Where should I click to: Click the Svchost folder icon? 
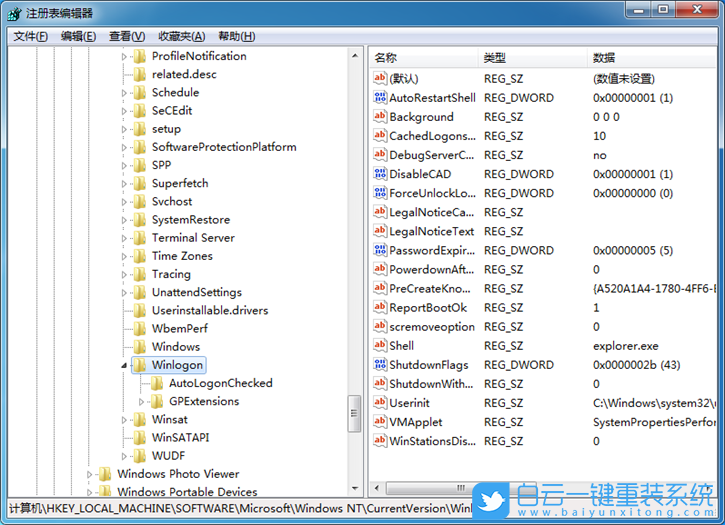coord(140,201)
